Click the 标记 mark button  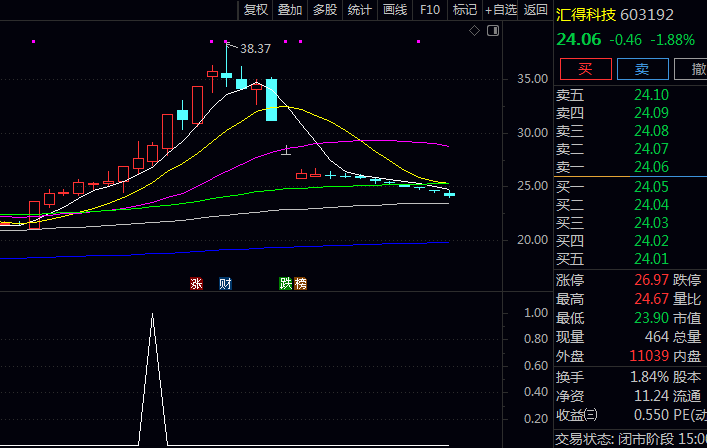[464, 10]
